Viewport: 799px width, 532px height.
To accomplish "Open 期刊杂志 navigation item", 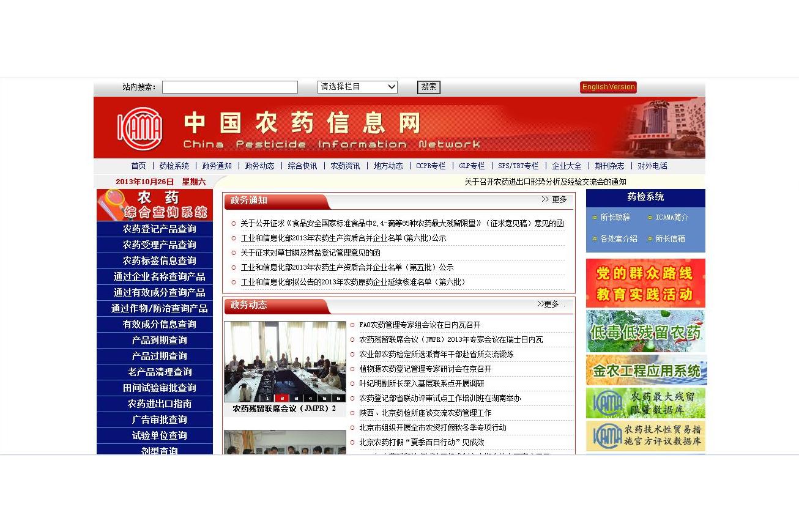I will pyautogui.click(x=610, y=166).
